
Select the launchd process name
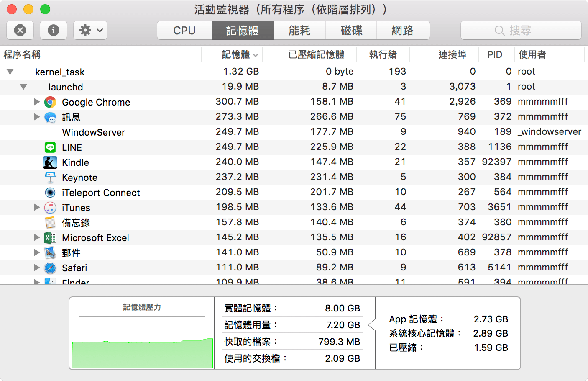point(66,87)
